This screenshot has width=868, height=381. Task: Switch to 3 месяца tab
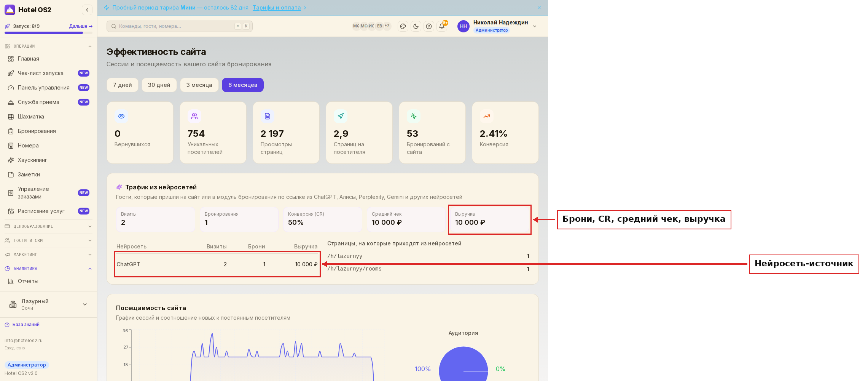pos(199,85)
